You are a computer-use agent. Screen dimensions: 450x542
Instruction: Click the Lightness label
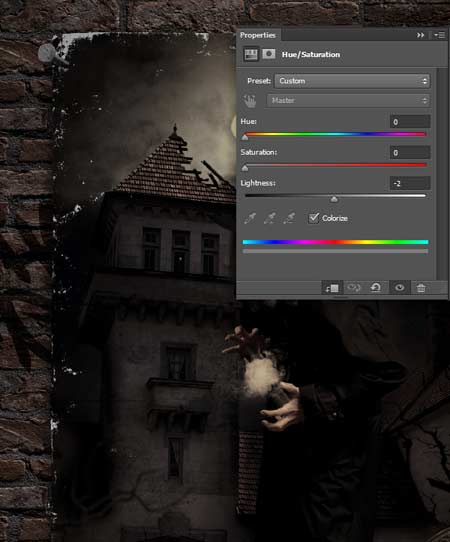258,183
